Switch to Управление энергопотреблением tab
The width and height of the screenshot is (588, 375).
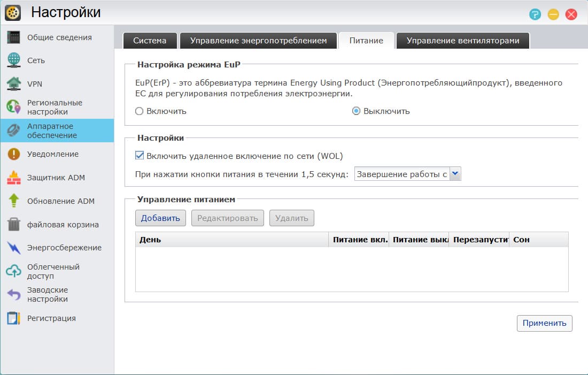click(x=259, y=40)
